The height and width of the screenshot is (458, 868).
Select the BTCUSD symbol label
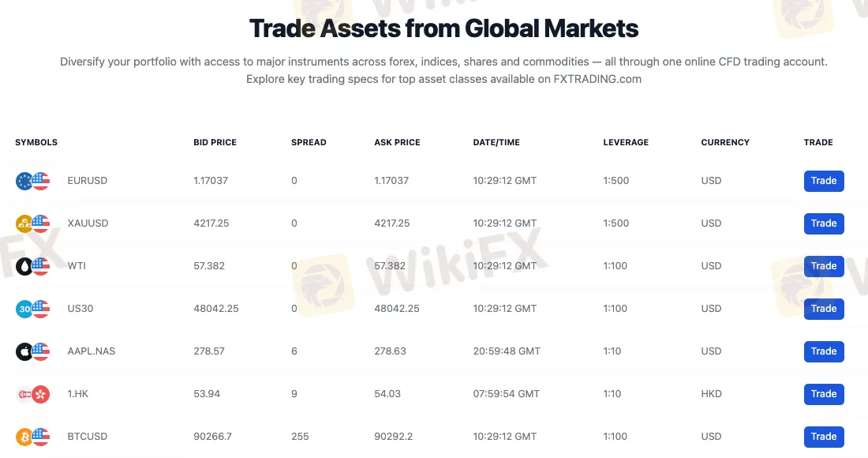pos(87,437)
